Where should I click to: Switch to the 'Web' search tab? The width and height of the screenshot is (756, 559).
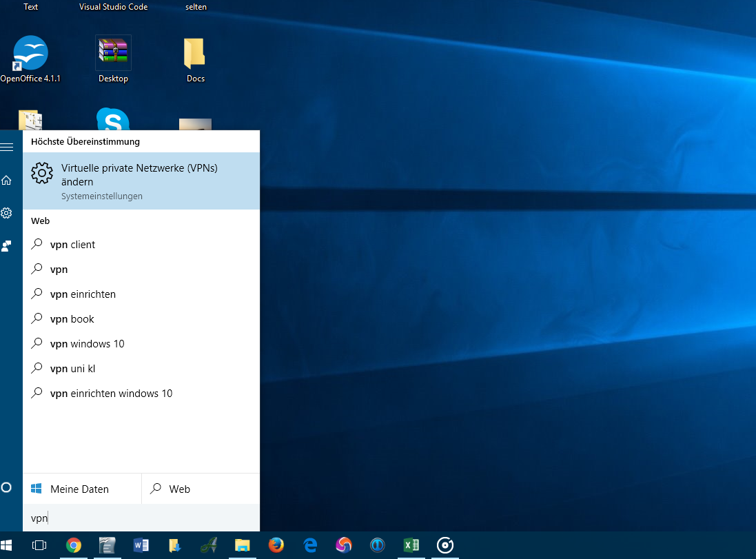click(x=201, y=489)
